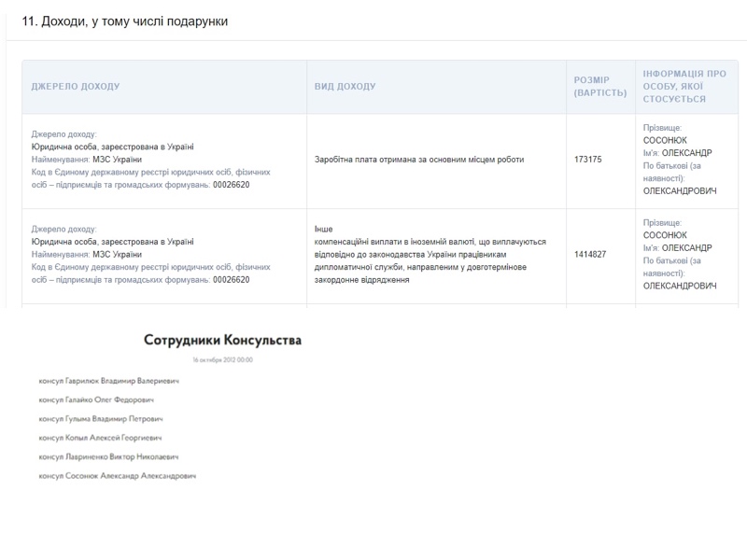Click the "Сотрудники Консульства" title
The width and height of the screenshot is (747, 560).
[x=222, y=341]
